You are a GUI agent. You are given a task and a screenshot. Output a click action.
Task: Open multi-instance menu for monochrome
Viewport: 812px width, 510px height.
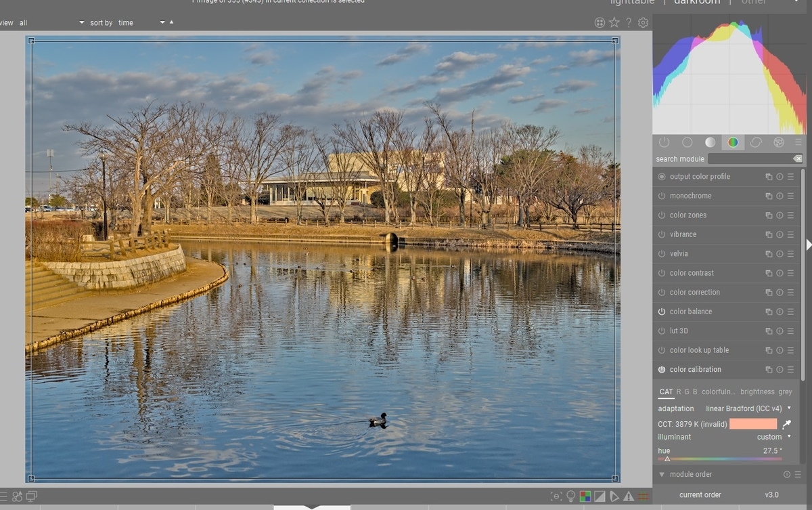pyautogui.click(x=769, y=196)
